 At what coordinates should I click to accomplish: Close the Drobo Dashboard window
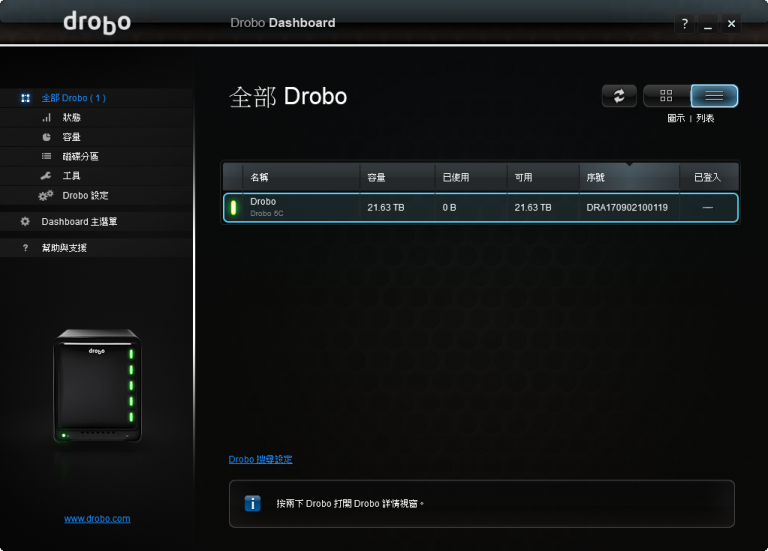(x=731, y=24)
